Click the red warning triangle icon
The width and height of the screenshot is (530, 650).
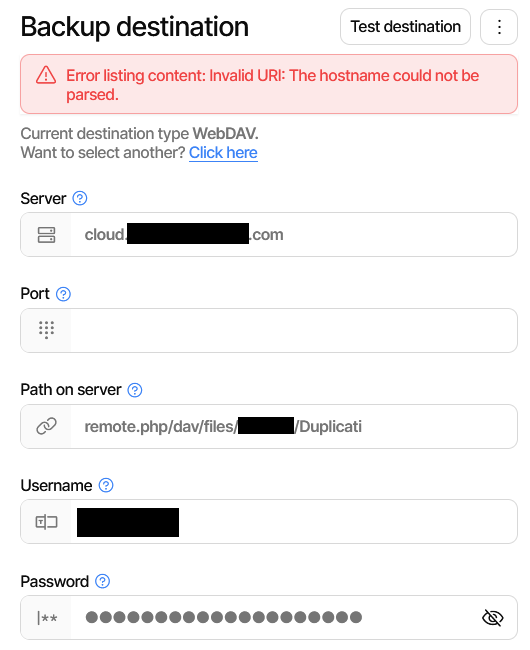[46, 75]
